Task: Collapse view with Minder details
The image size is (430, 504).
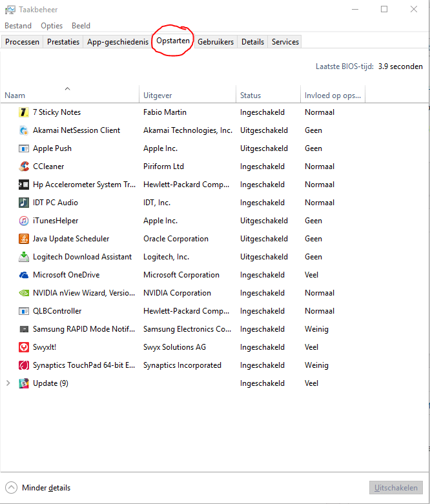Action: click(39, 488)
